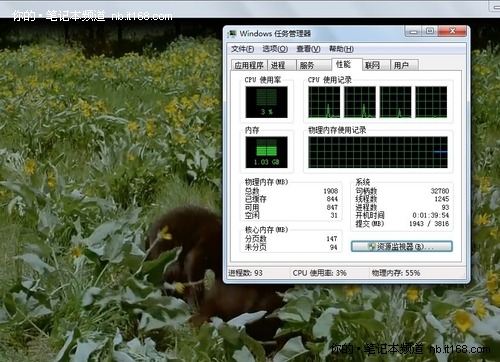Image resolution: width=500 pixels, height=362 pixels.
Task: Click the 核心内存(MB) group label
Action: [266, 230]
